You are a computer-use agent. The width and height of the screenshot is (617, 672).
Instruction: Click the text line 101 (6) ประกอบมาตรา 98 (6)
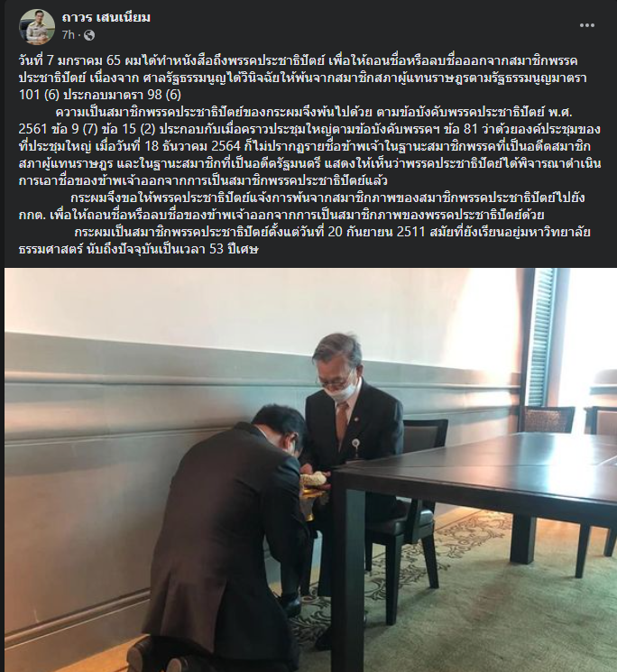[x=100, y=95]
